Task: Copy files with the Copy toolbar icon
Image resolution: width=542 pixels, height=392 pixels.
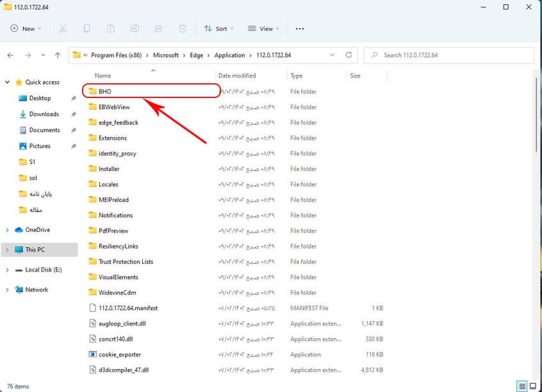Action: point(86,28)
